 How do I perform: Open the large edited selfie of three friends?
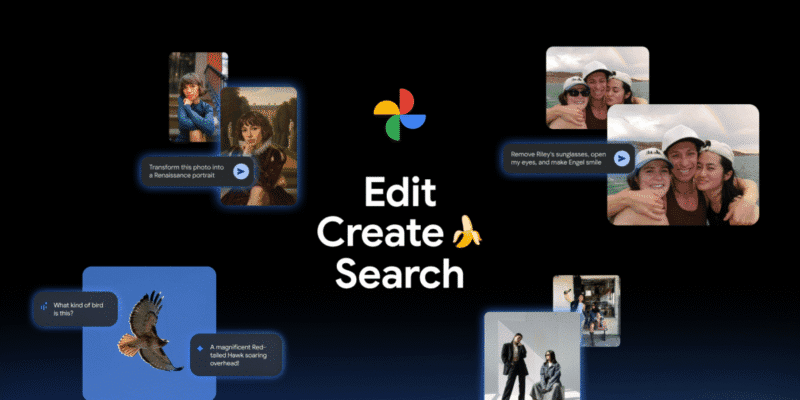tap(683, 165)
